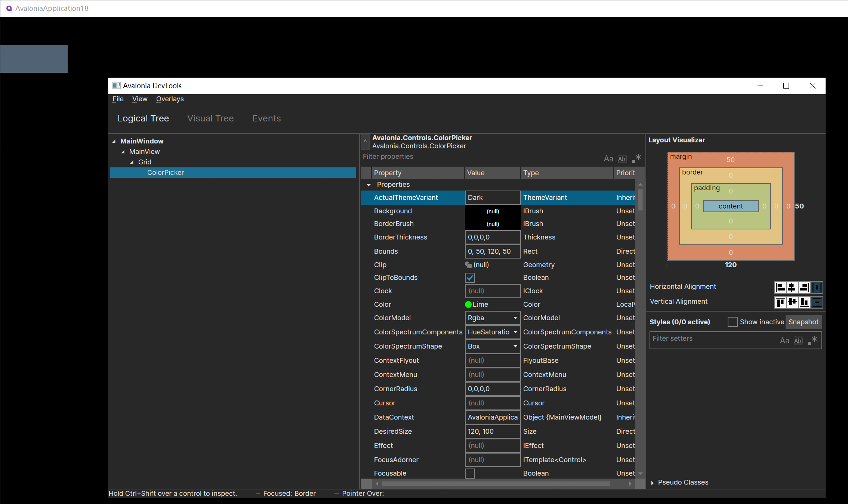The height and width of the screenshot is (504, 848).
Task: Collapse the Grid node in the tree
Action: (x=132, y=162)
